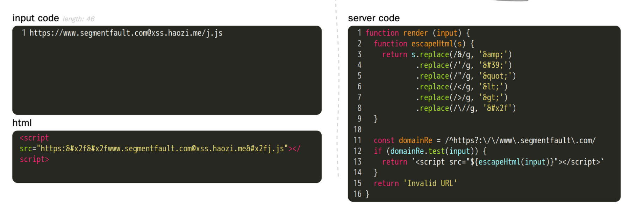
Task: Click server code line 'function render (input) {'
Action: 418,33
